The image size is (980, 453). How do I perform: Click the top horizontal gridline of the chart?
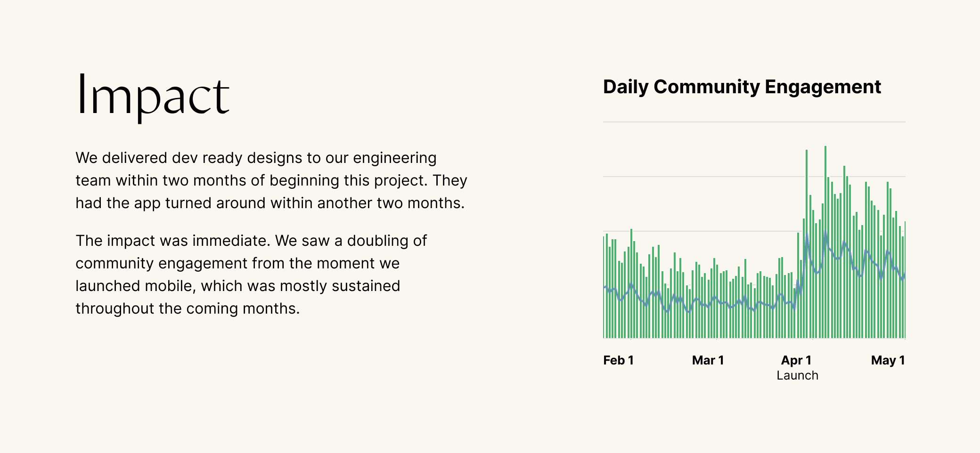[754, 122]
